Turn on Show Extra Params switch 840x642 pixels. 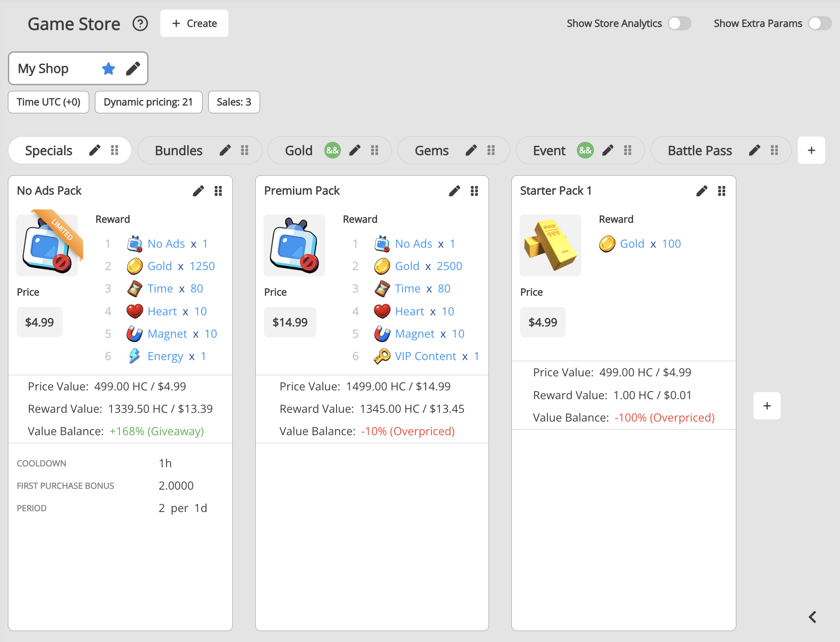point(819,23)
